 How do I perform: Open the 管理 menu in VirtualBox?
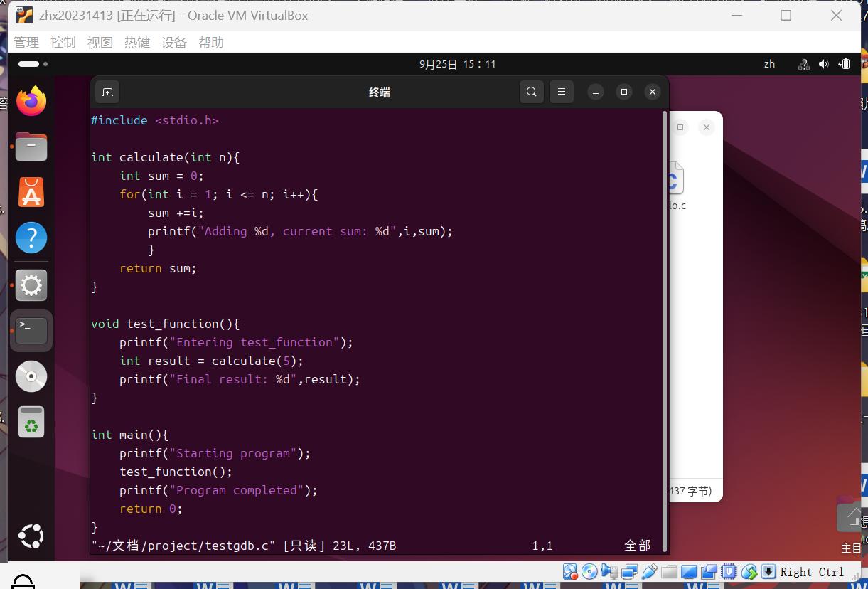point(26,43)
